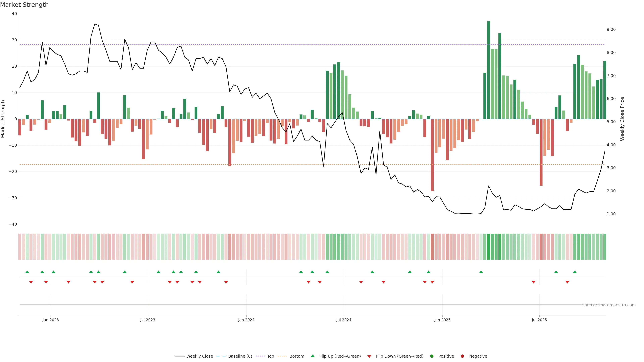Click the first red flip-down triangle marker
This screenshot has width=644, height=362.
[31, 282]
